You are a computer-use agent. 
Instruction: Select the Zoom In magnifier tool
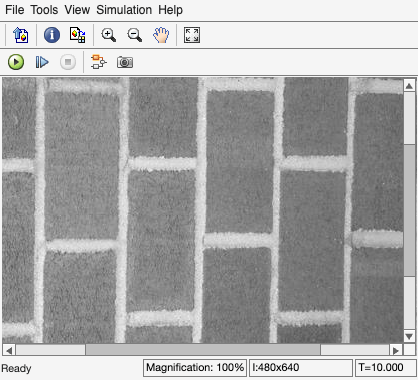pyautogui.click(x=109, y=35)
